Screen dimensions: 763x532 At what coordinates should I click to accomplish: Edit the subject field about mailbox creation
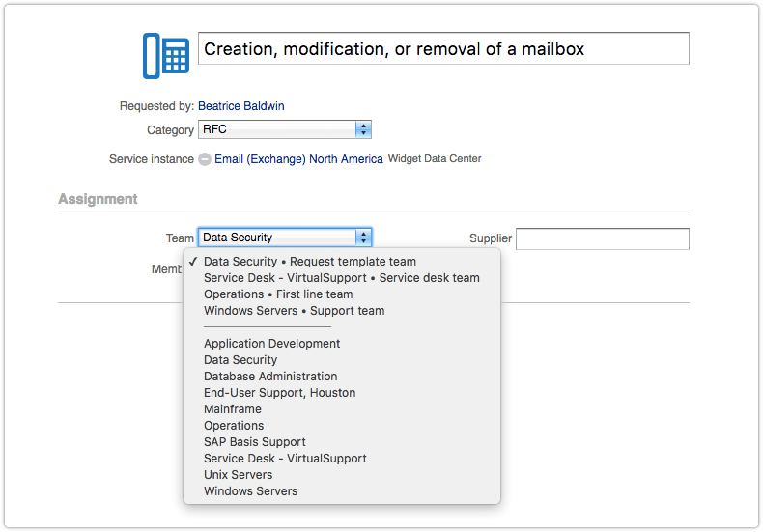click(443, 48)
